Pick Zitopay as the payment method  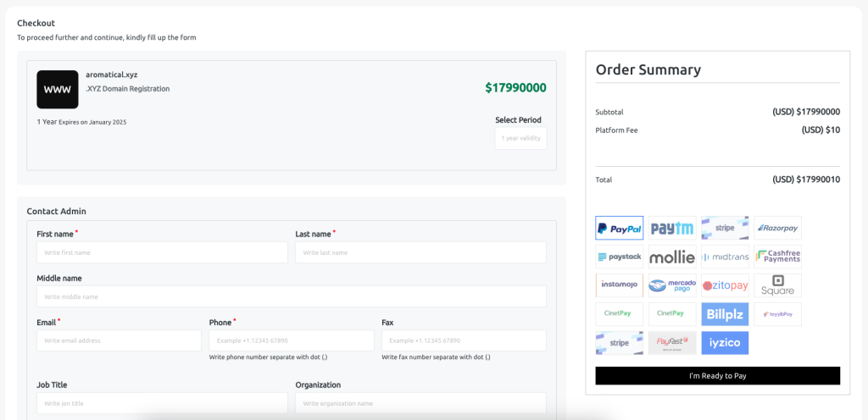[725, 285]
